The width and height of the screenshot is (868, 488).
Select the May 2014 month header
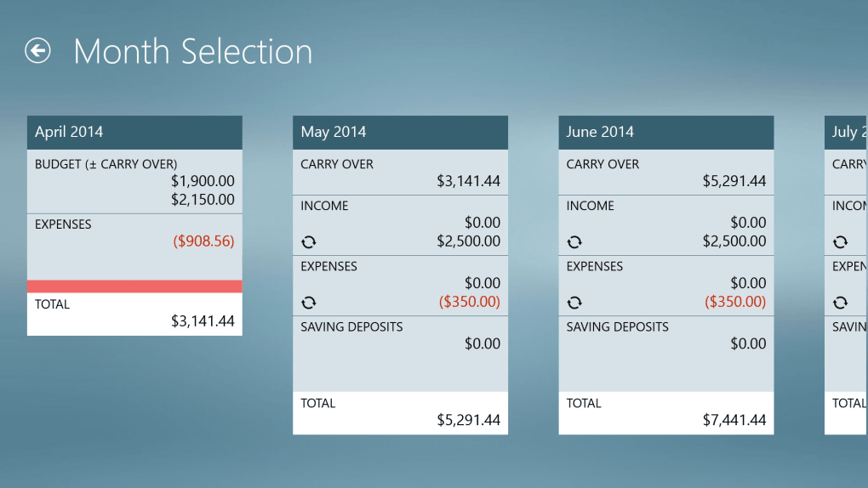click(400, 133)
